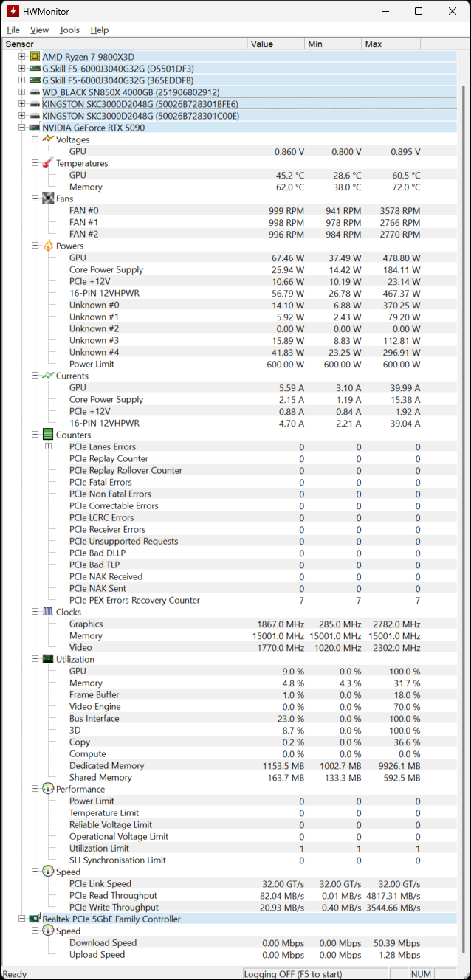Click the Counters green icon
The width and height of the screenshot is (471, 980).
click(x=48, y=435)
